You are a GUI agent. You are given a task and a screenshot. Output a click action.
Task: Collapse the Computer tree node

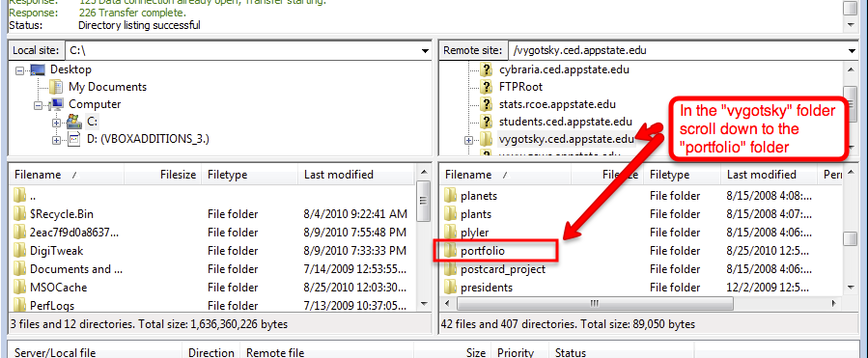pyautogui.click(x=39, y=105)
